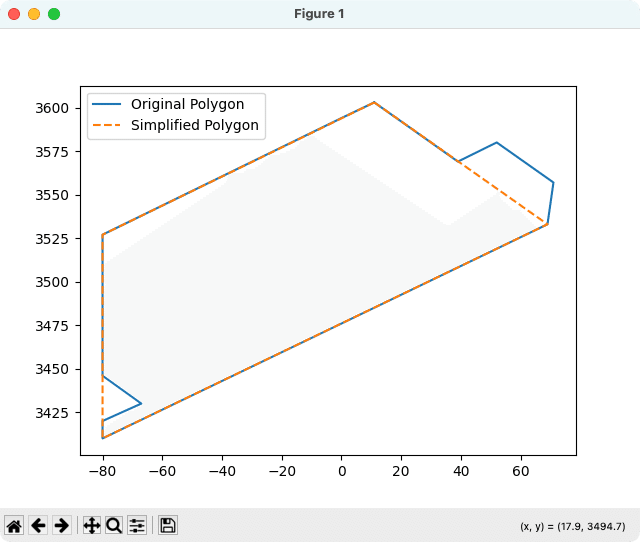Viewport: 640px width, 542px height.
Task: Click the 60 x-axis tick label
Action: click(521, 471)
